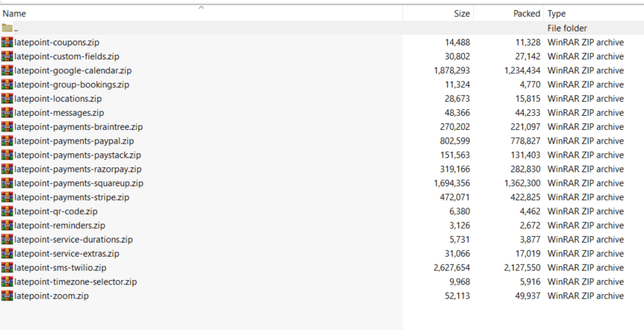Screen dimensions: 644x330
Task: Click the archive icon of latepoint-sms-twilio.zip
Action: point(7,267)
